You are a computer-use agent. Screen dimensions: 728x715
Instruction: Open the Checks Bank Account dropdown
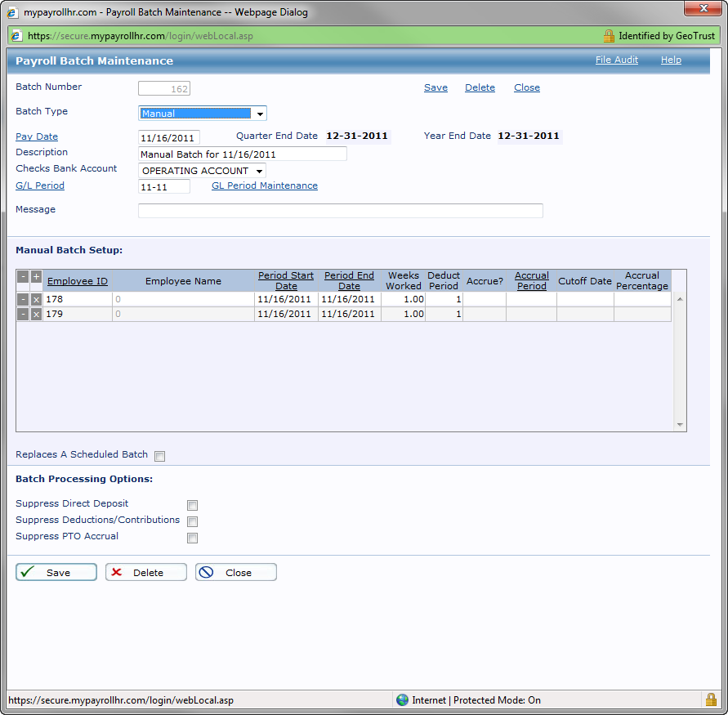pos(203,171)
